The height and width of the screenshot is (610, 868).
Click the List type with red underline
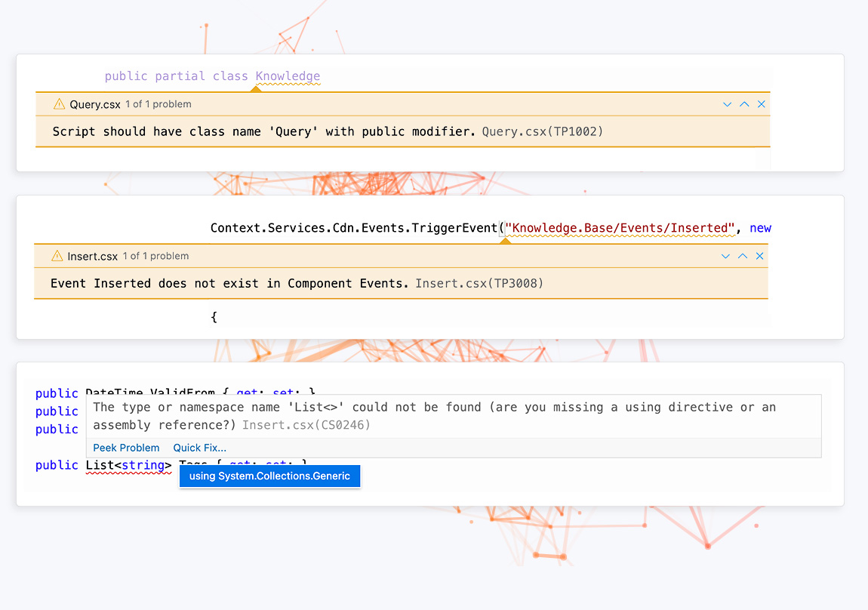[97, 465]
